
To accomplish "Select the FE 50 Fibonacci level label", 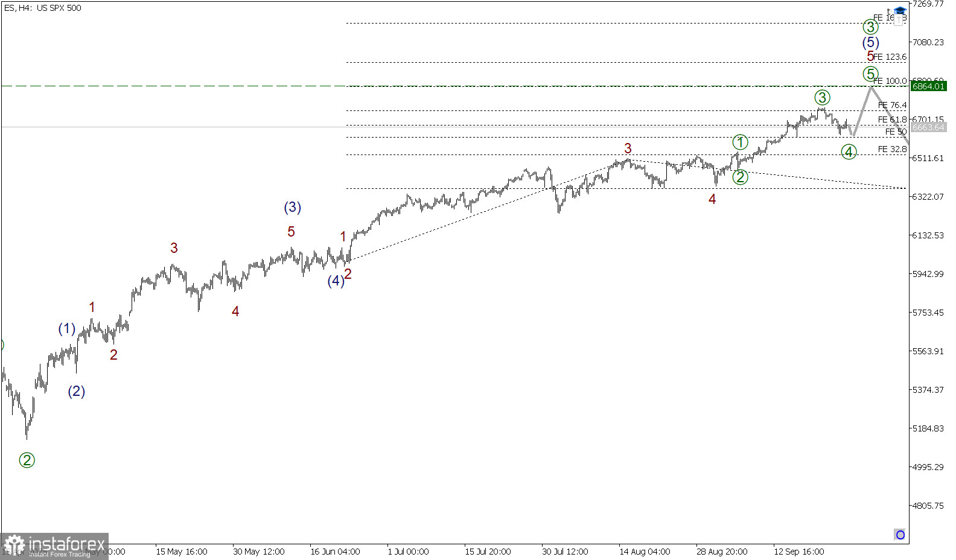I will coord(896,132).
